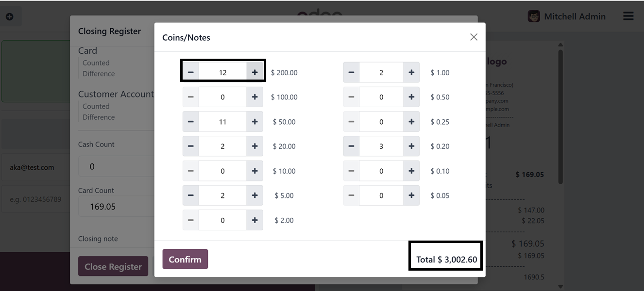
Task: Increase the $200.00 note count
Action: click(x=254, y=73)
